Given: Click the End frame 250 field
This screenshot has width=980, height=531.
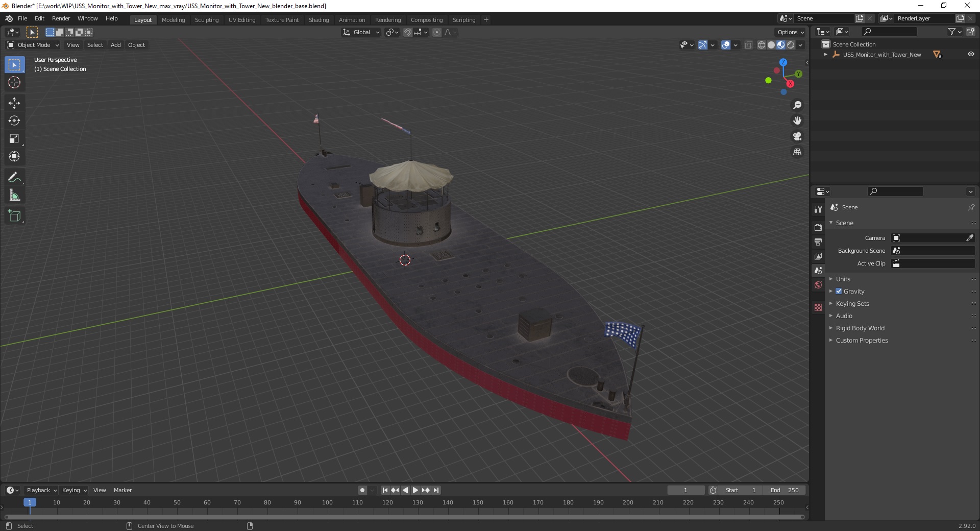Looking at the screenshot, I should tap(785, 490).
